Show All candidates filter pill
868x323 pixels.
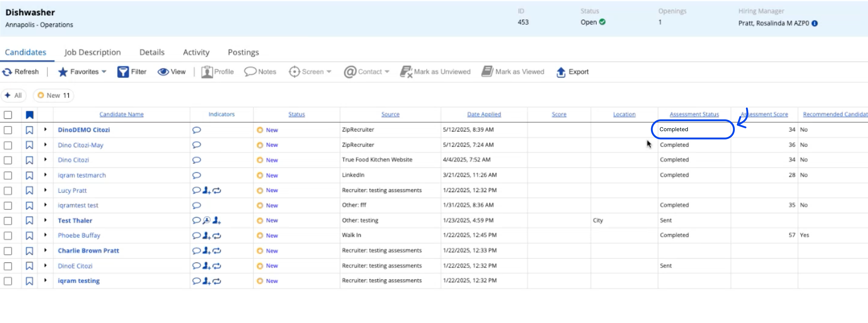13,96
